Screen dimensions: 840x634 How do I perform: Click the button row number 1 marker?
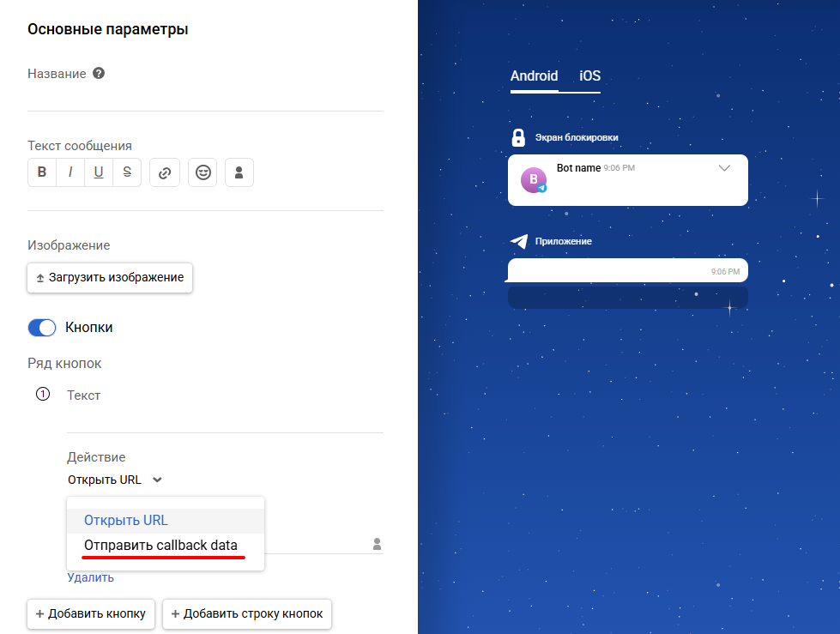pos(43,395)
